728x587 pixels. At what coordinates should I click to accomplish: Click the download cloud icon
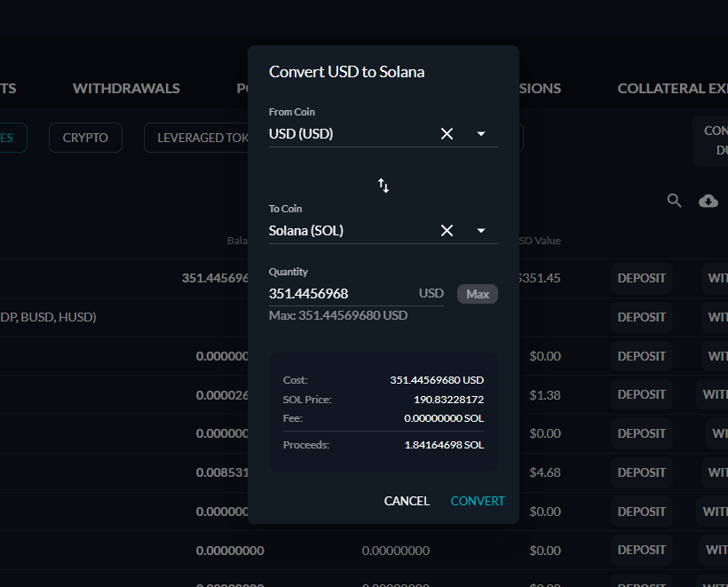point(708,201)
